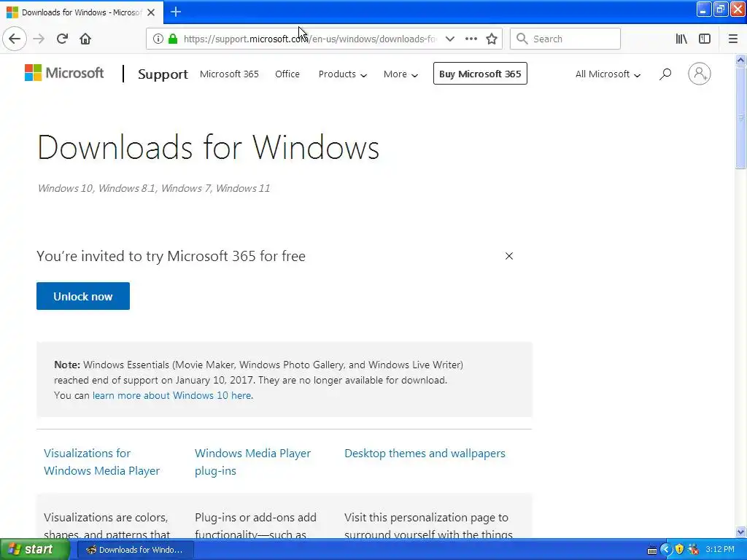Viewport: 747px width, 560px height.
Task: Close the Downloads for Windows tab
Action: pyautogui.click(x=151, y=12)
